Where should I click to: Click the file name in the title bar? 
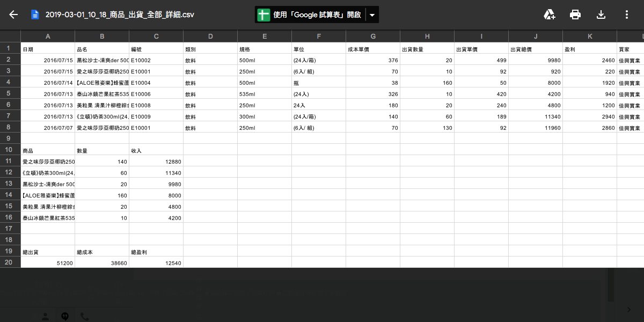(119, 14)
